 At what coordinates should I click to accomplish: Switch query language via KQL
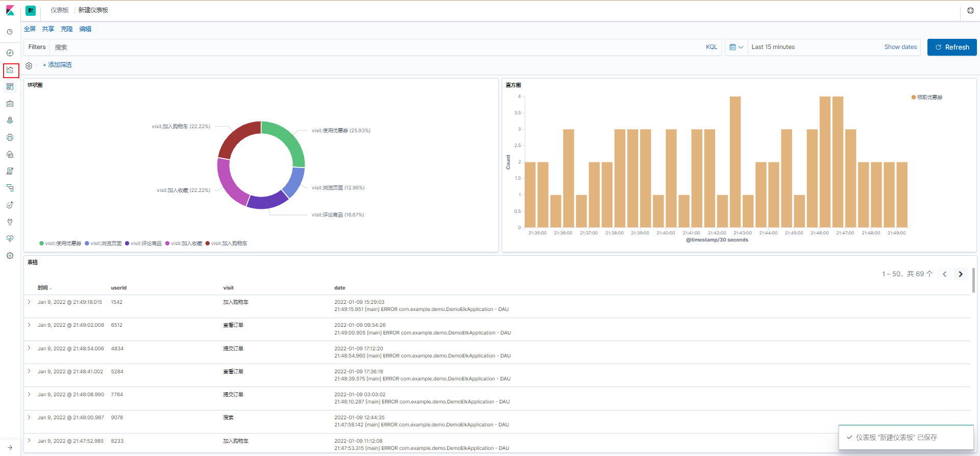coord(712,47)
